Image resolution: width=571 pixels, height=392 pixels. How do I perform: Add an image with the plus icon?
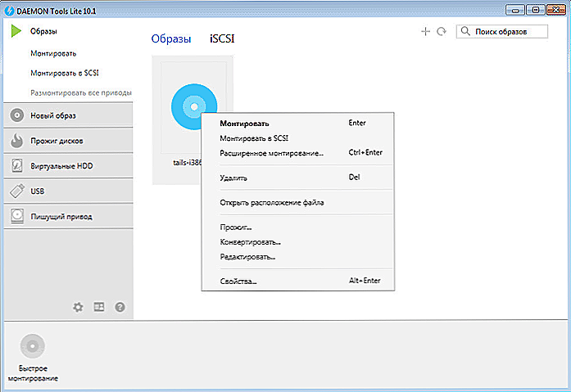[x=425, y=32]
